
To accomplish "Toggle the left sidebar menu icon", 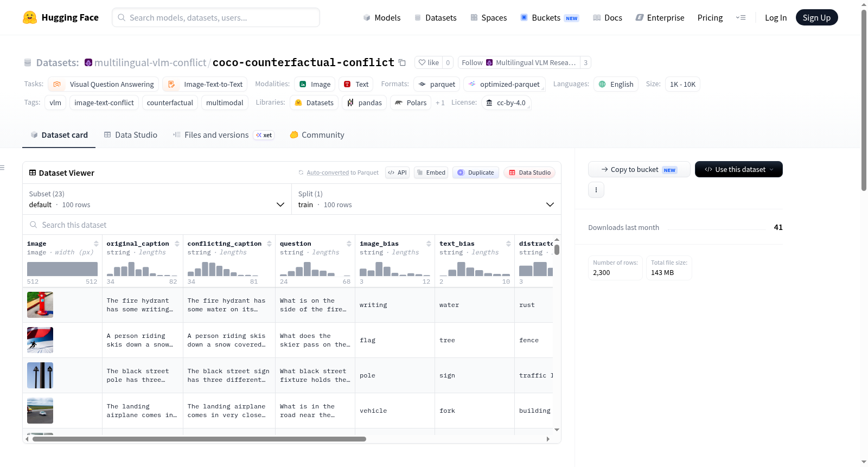I will [2, 168].
